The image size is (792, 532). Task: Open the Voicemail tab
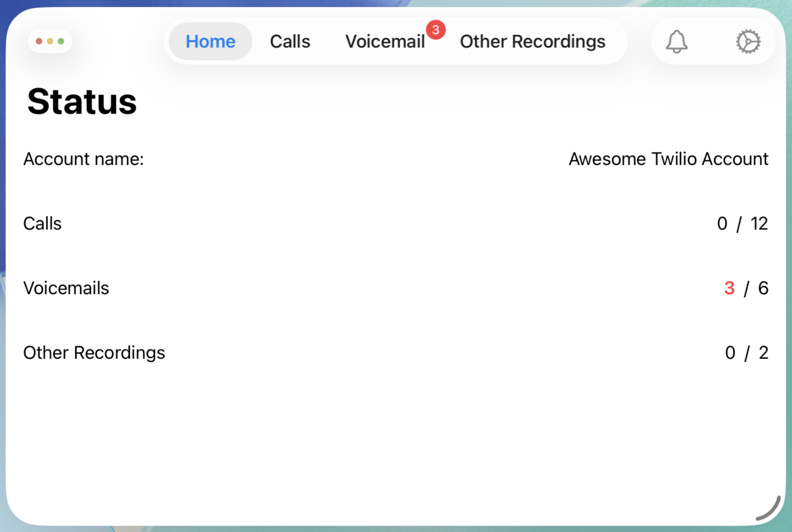pyautogui.click(x=385, y=41)
